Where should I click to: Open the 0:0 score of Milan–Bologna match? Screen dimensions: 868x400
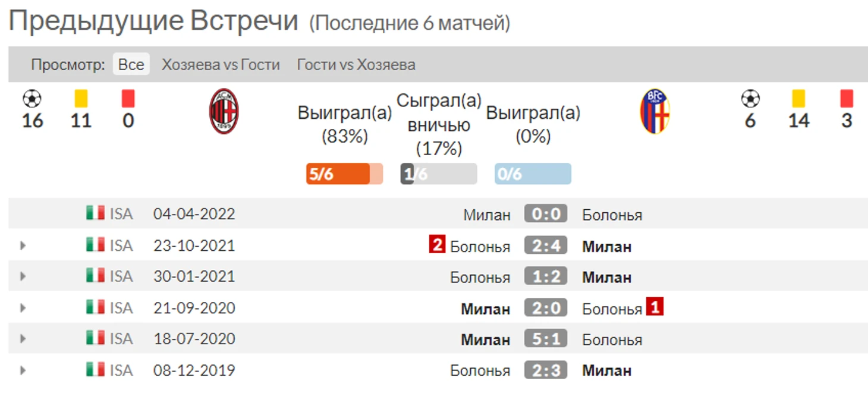point(546,214)
